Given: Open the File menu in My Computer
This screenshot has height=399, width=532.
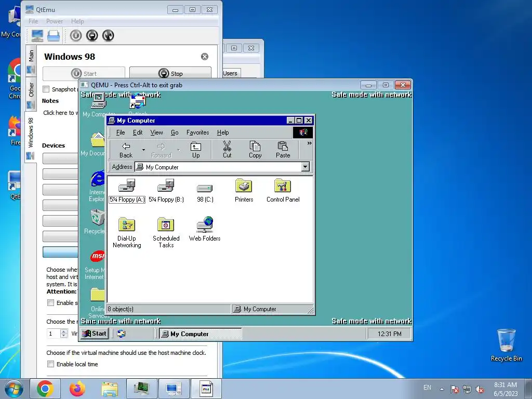Looking at the screenshot, I should click(x=121, y=132).
